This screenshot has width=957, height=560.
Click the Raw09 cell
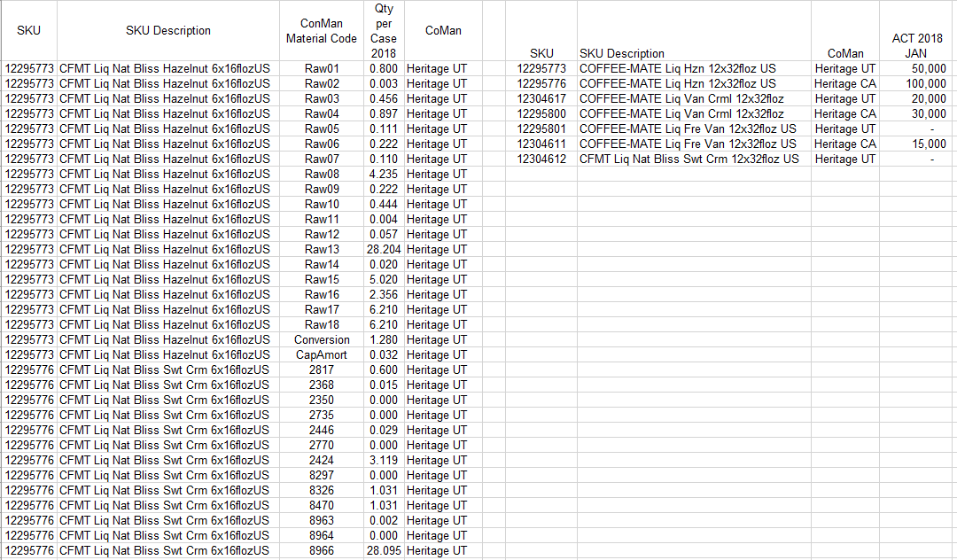click(322, 189)
